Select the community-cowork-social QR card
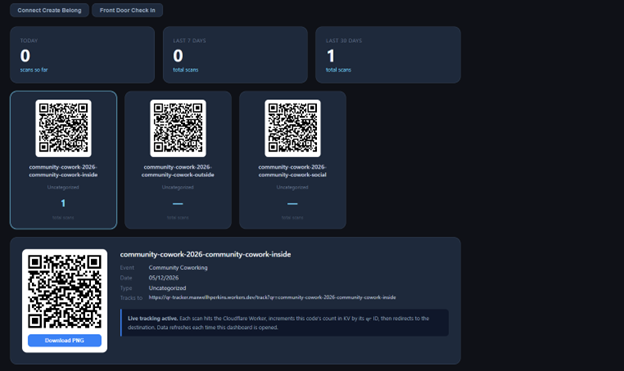Image resolution: width=624 pixels, height=371 pixels. tap(292, 160)
